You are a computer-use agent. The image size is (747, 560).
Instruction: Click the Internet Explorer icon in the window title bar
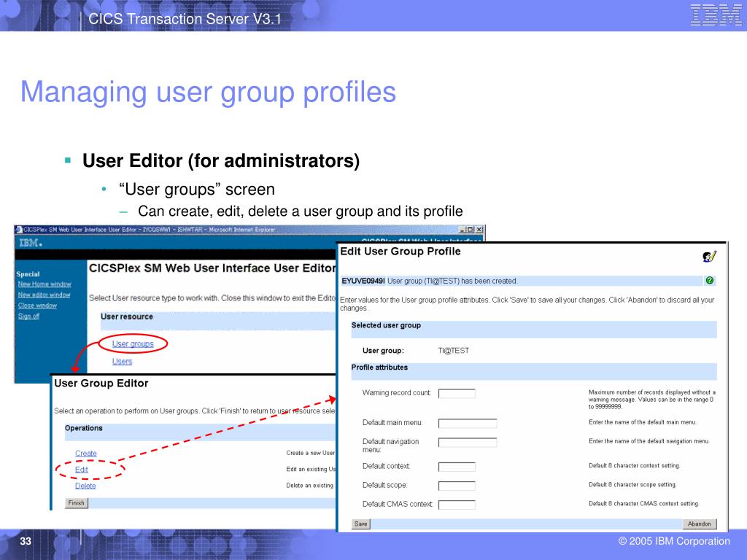coord(19,230)
